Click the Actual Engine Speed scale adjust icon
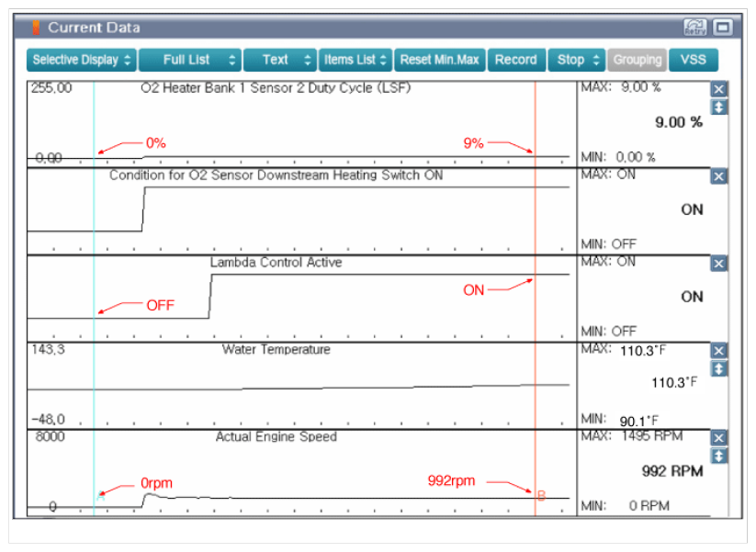Image resolution: width=756 pixels, height=552 pixels. (x=718, y=456)
